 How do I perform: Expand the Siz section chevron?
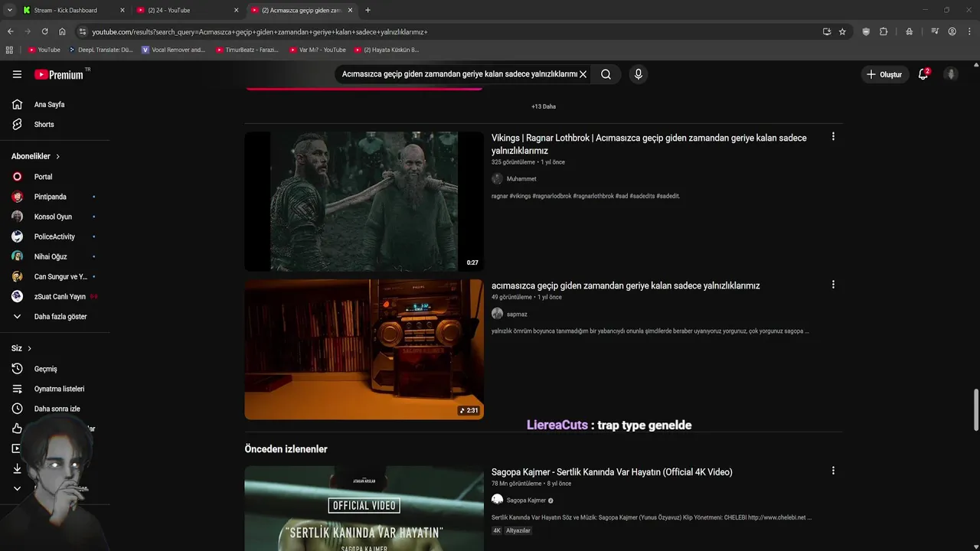coord(30,348)
